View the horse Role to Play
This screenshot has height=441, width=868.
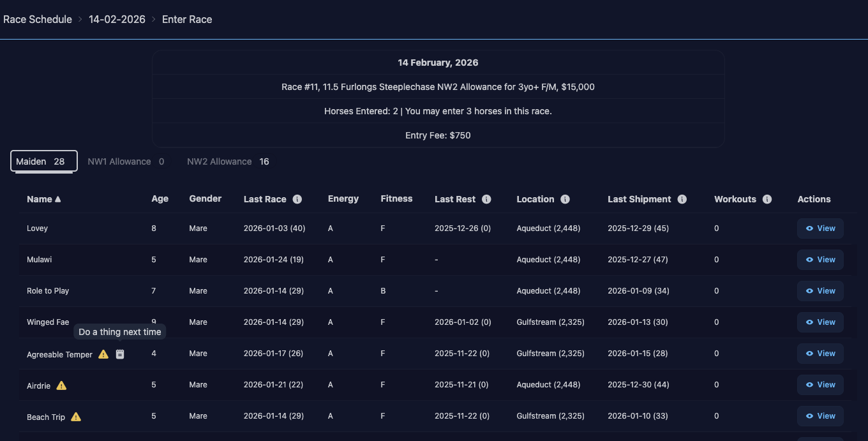(820, 291)
